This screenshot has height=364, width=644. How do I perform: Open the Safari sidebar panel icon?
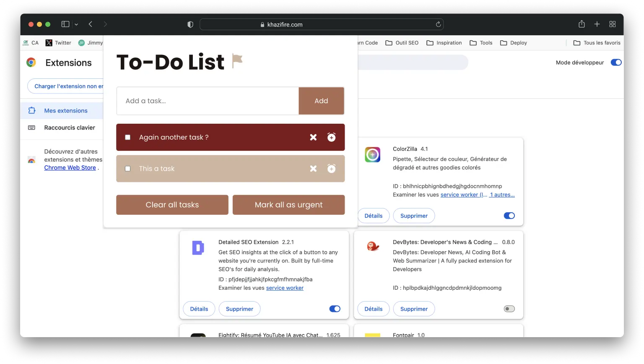pos(65,24)
